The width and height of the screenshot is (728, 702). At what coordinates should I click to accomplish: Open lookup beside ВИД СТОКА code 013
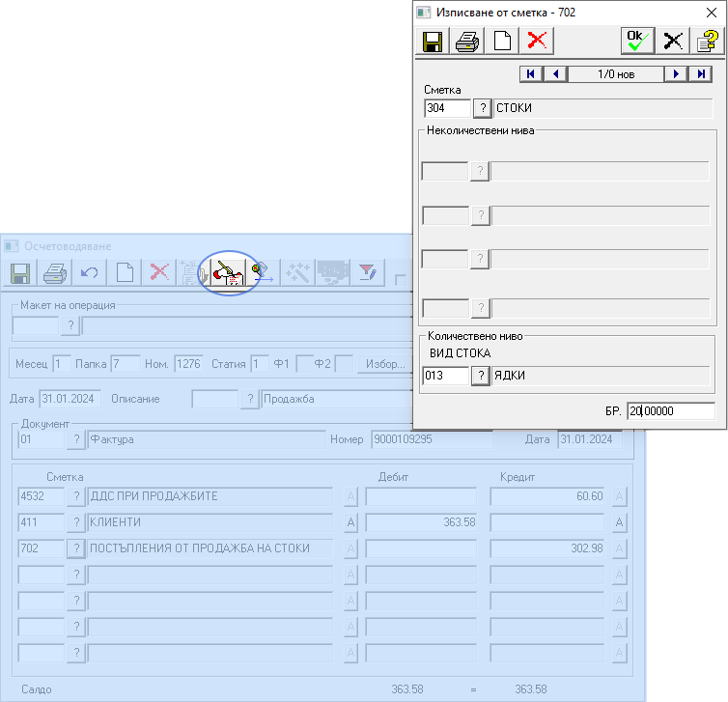pyautogui.click(x=482, y=376)
